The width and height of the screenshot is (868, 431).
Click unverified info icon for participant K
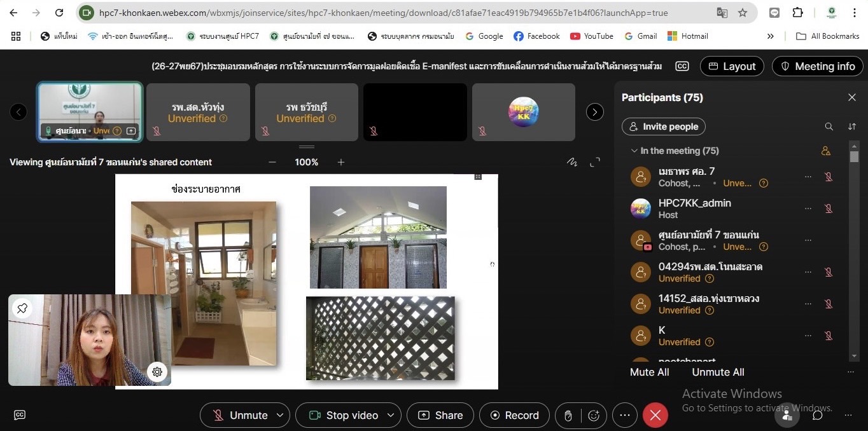(x=710, y=342)
